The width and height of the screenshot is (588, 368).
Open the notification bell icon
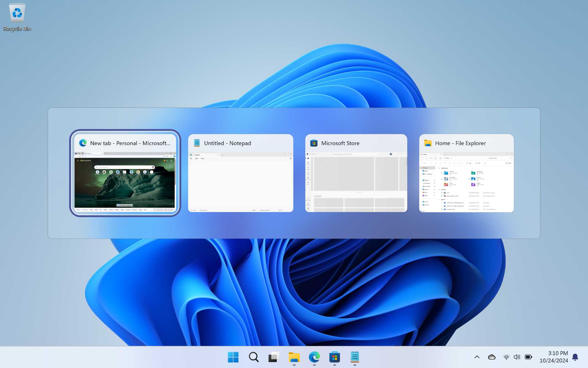coord(575,357)
